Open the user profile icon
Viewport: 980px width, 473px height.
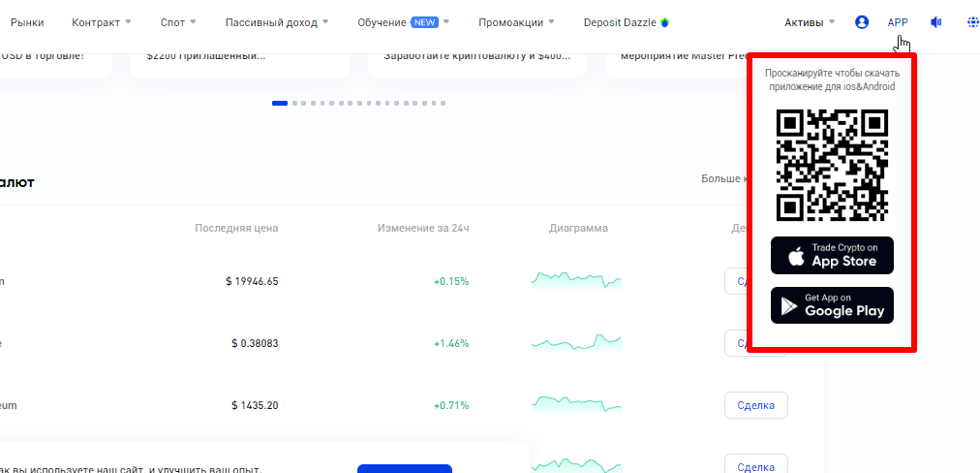(862, 22)
